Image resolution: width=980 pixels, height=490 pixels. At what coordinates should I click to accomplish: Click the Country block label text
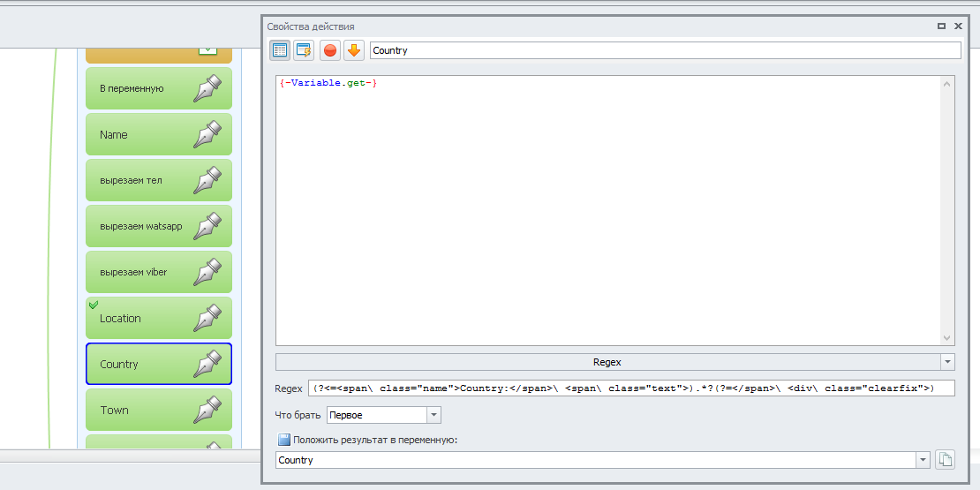point(119,365)
